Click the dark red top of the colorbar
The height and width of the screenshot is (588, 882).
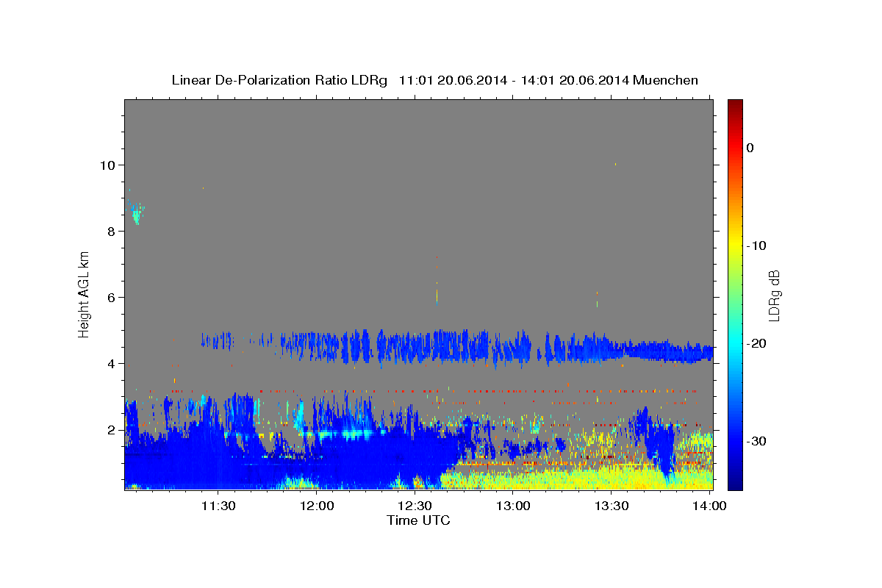coord(735,107)
